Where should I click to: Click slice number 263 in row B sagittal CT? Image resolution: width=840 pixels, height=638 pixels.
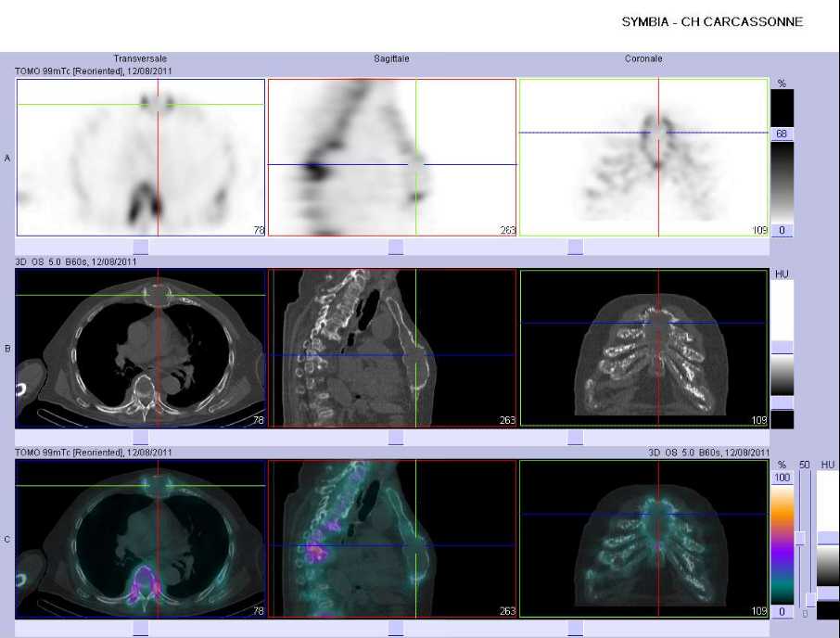tap(507, 420)
